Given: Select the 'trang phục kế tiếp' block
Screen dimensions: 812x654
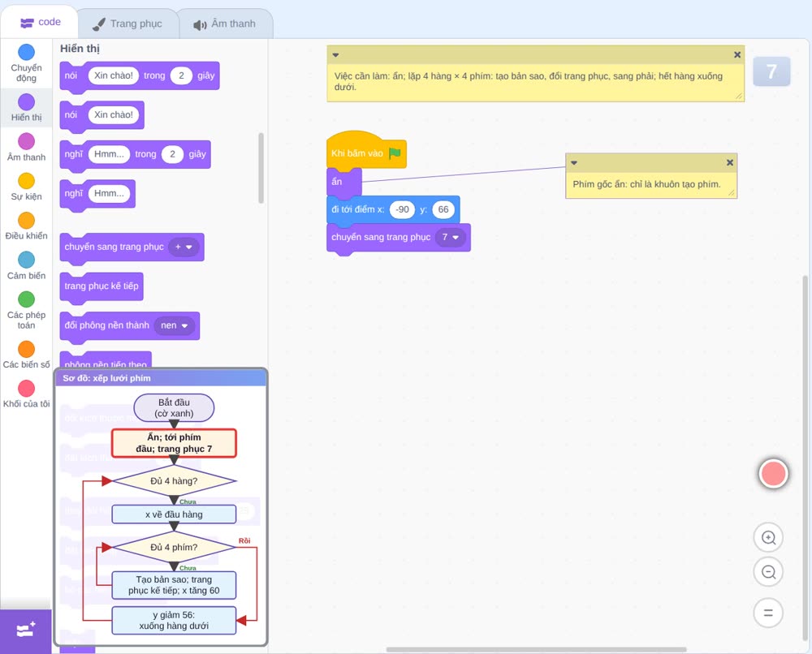Looking at the screenshot, I should (x=101, y=286).
